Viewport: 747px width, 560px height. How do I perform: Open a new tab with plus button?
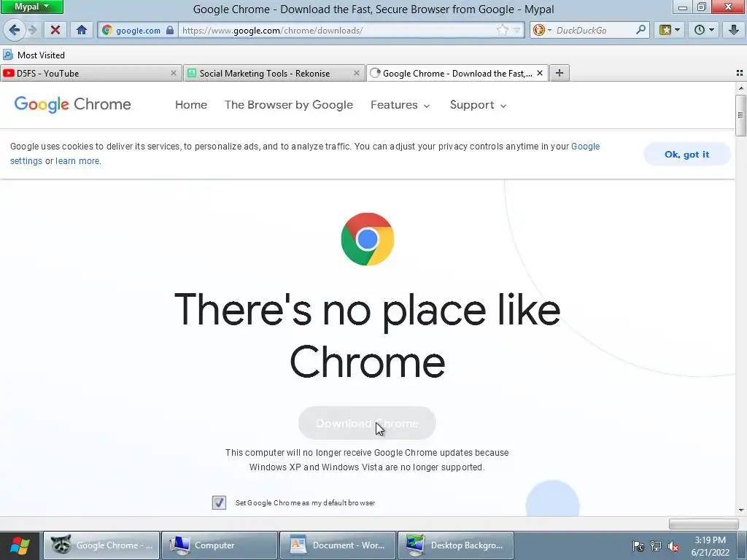tap(560, 73)
